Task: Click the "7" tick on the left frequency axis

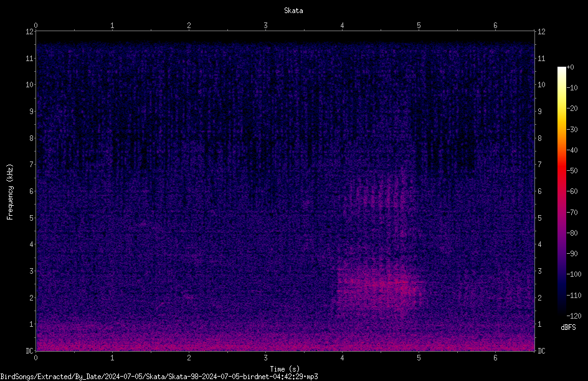Action: (x=31, y=165)
